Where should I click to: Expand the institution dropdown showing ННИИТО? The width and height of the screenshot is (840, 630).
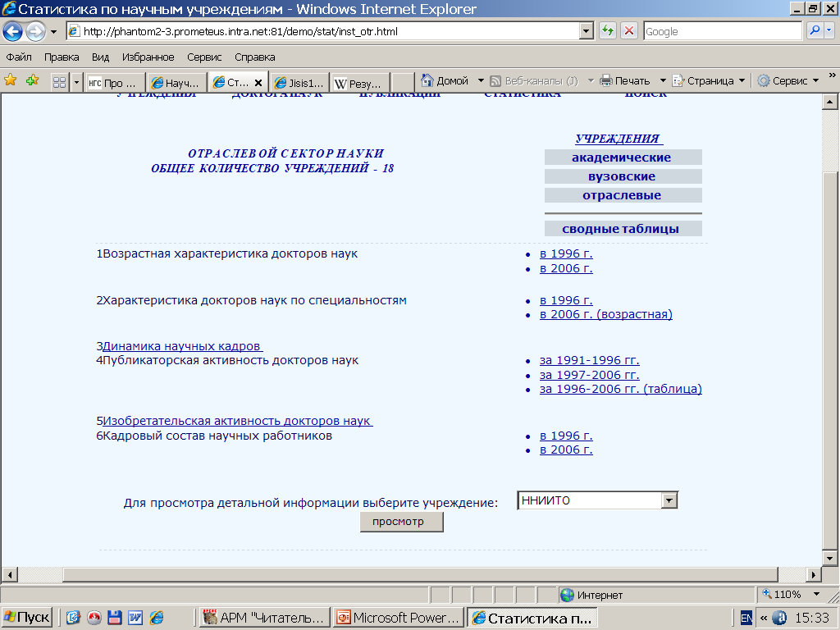(x=669, y=500)
